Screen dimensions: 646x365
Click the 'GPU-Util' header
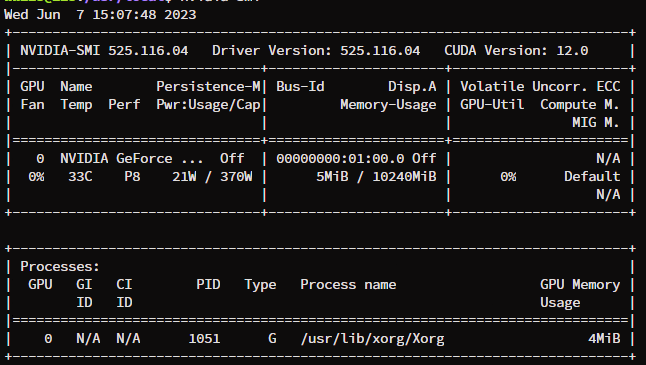492,105
